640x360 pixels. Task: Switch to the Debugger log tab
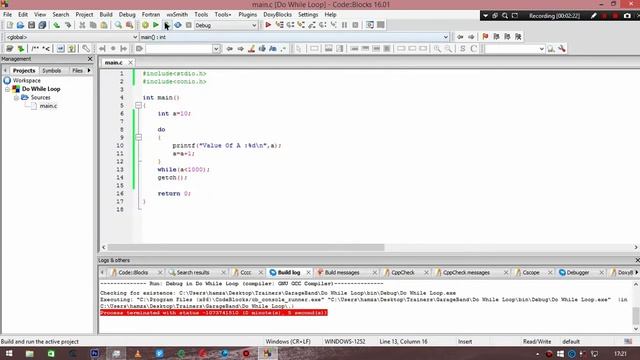(577, 272)
